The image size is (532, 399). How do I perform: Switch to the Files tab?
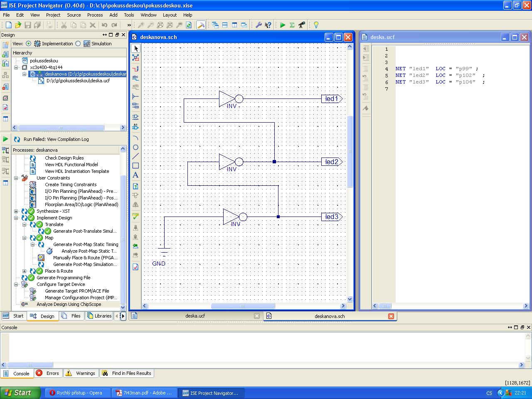[x=71, y=316]
